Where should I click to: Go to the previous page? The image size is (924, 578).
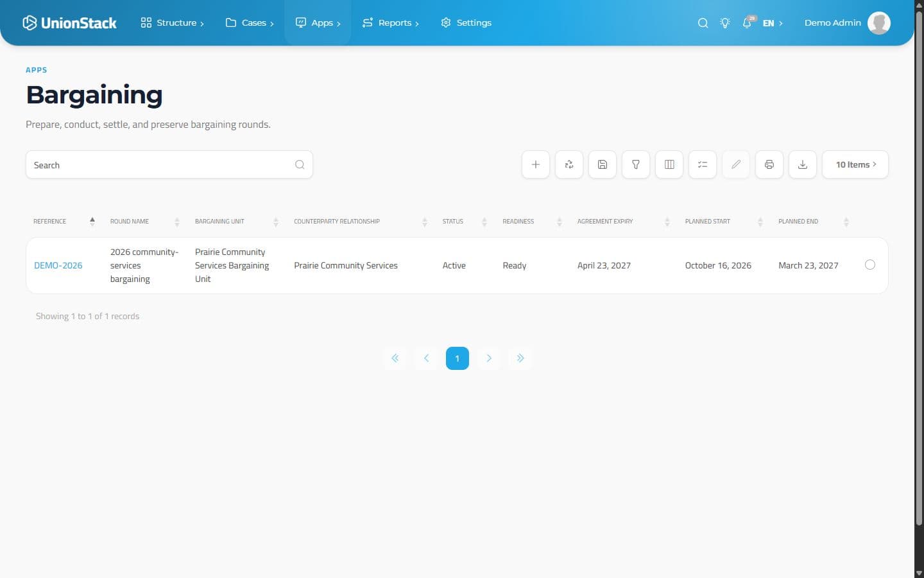[x=426, y=358]
